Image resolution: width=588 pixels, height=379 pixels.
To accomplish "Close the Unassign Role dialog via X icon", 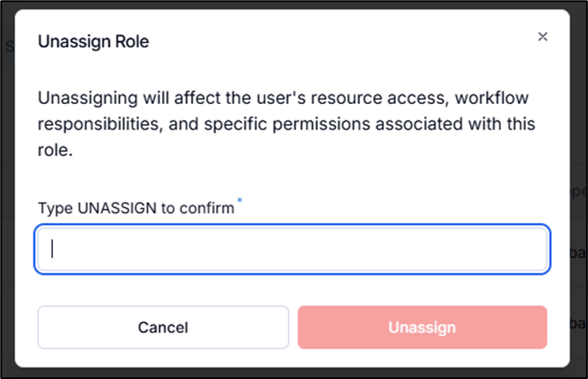I will [x=542, y=37].
